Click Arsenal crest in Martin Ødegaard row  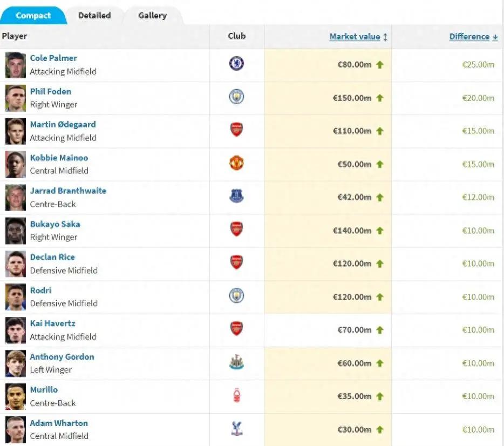pyautogui.click(x=236, y=130)
